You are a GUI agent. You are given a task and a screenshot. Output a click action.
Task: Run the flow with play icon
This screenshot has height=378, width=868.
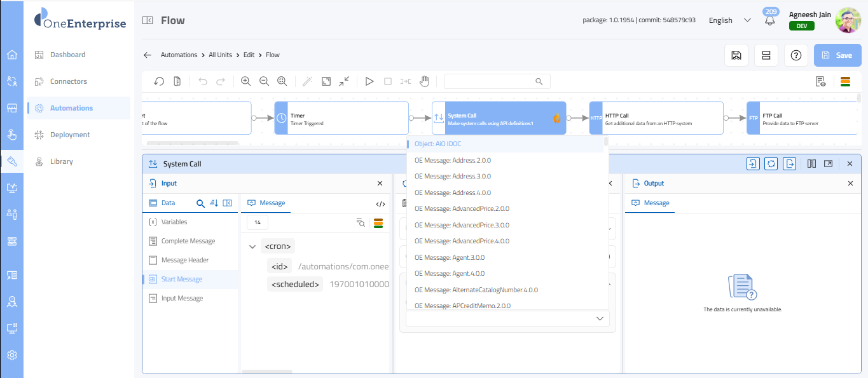(369, 81)
